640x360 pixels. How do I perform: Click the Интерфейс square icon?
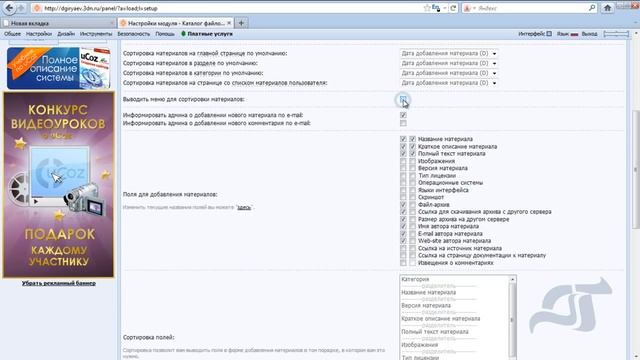pyautogui.click(x=549, y=34)
